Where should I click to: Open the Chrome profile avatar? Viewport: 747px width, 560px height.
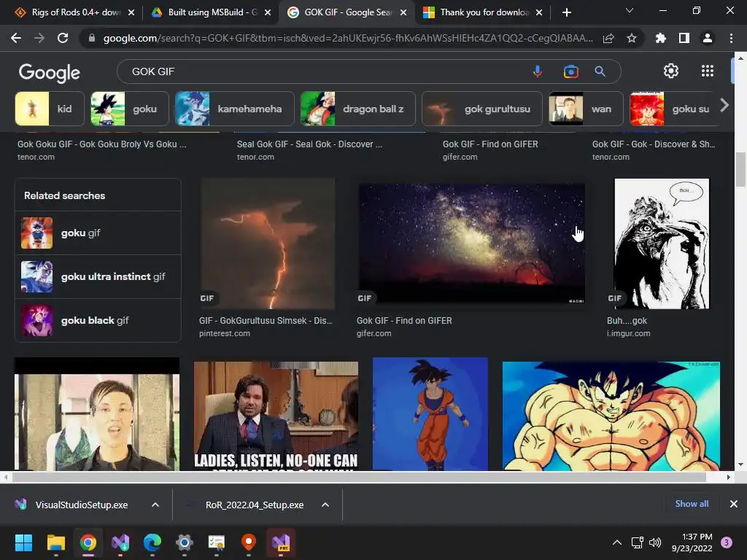pyautogui.click(x=708, y=38)
